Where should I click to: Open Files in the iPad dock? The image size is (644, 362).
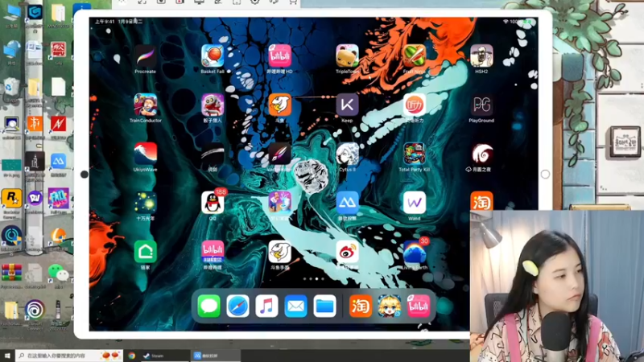[324, 306]
